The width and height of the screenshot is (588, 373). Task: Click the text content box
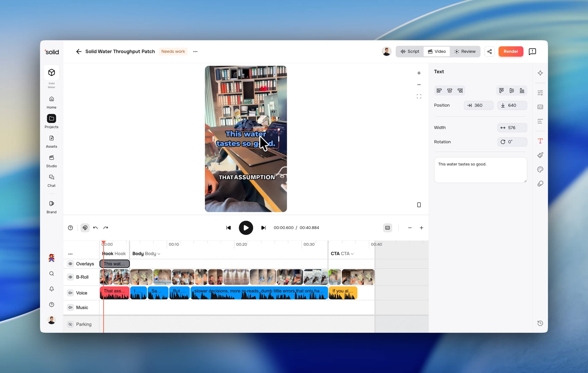(481, 170)
